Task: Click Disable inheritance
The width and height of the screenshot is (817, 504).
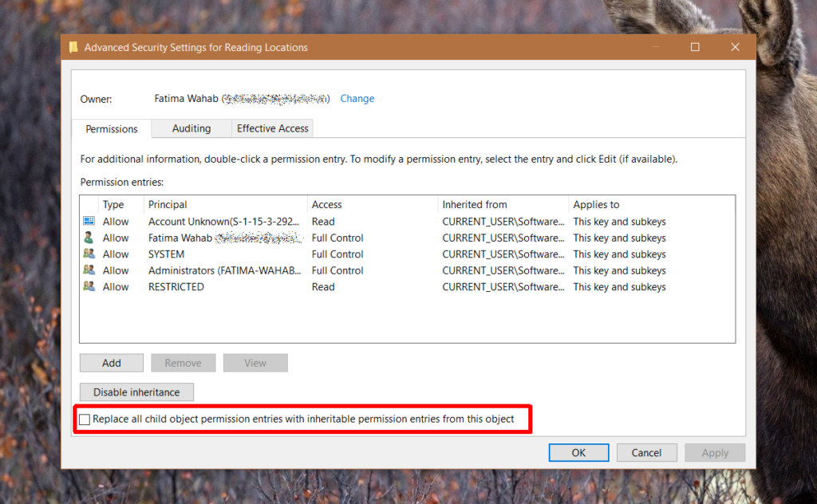Action: click(136, 392)
